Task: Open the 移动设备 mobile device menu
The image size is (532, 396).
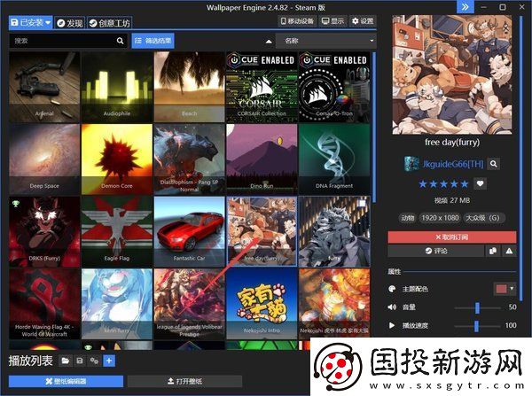Action: (297, 21)
